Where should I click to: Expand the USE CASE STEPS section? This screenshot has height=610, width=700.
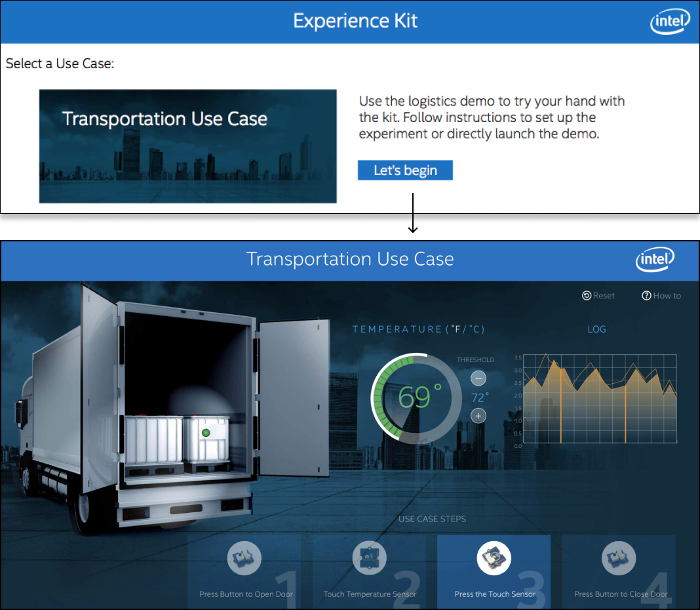(x=432, y=519)
